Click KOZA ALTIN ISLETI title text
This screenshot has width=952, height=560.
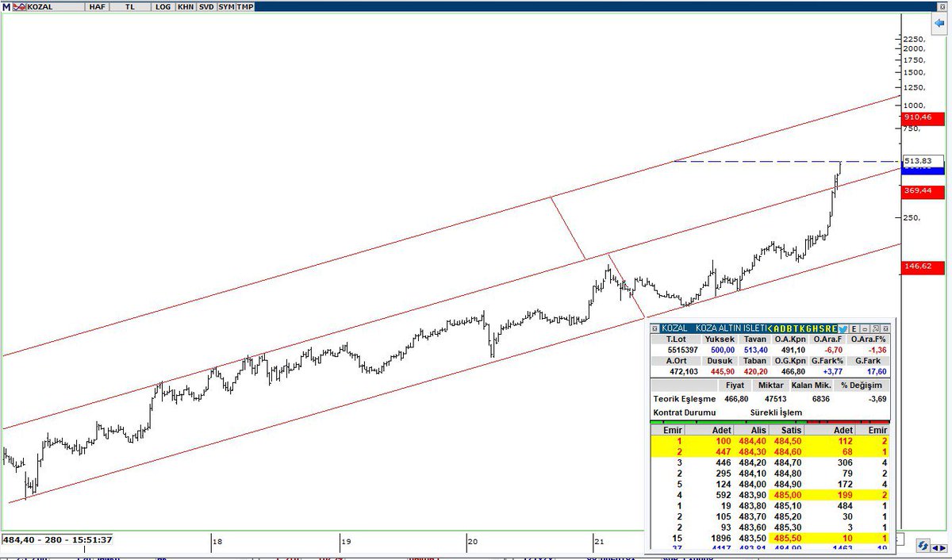click(731, 328)
